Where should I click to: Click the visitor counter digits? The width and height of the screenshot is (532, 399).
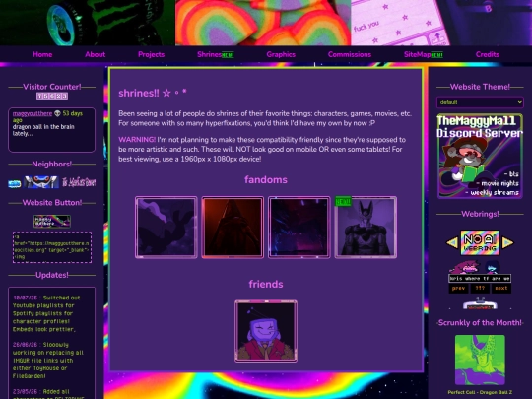point(52,96)
